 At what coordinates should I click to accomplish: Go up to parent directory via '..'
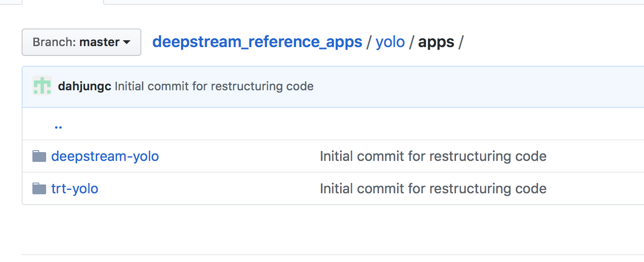coord(58,125)
